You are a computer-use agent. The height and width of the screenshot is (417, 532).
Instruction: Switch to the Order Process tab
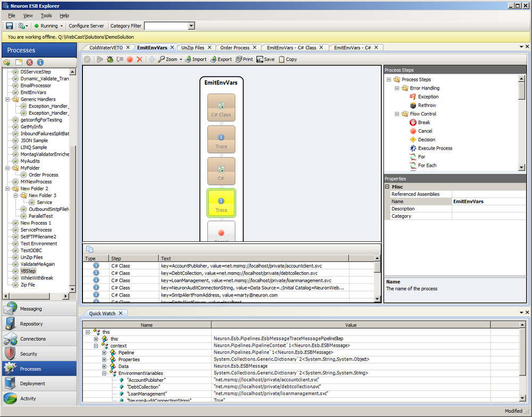(x=235, y=48)
